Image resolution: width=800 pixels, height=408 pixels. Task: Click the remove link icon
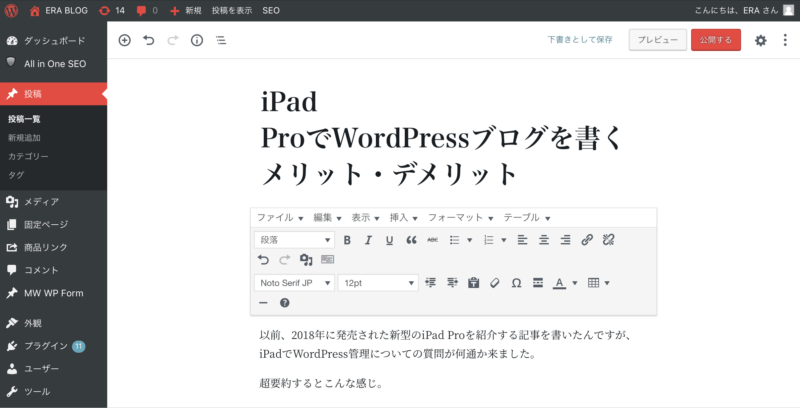(608, 240)
